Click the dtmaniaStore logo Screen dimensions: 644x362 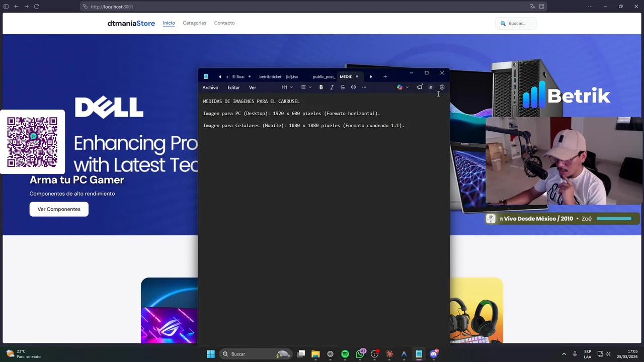(x=131, y=23)
